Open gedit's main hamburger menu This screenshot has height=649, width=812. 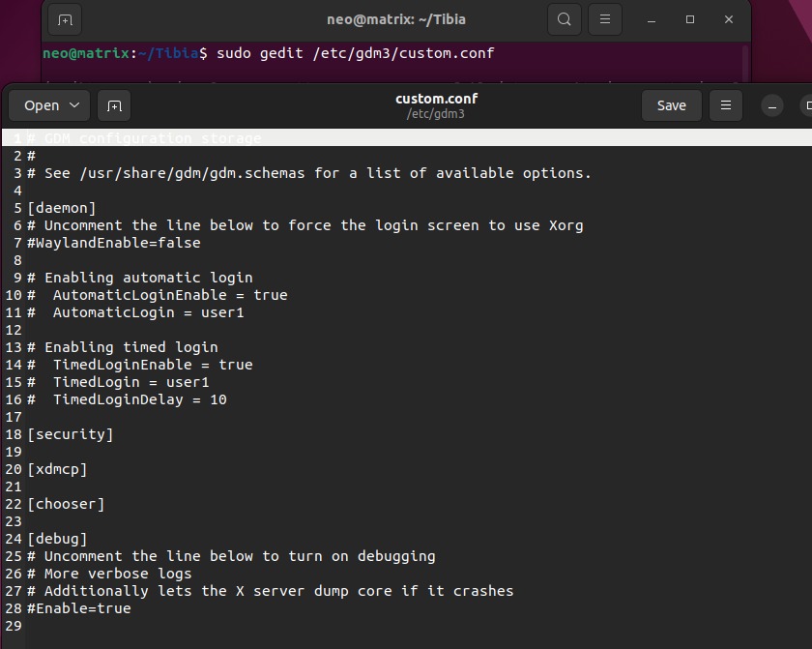725,104
